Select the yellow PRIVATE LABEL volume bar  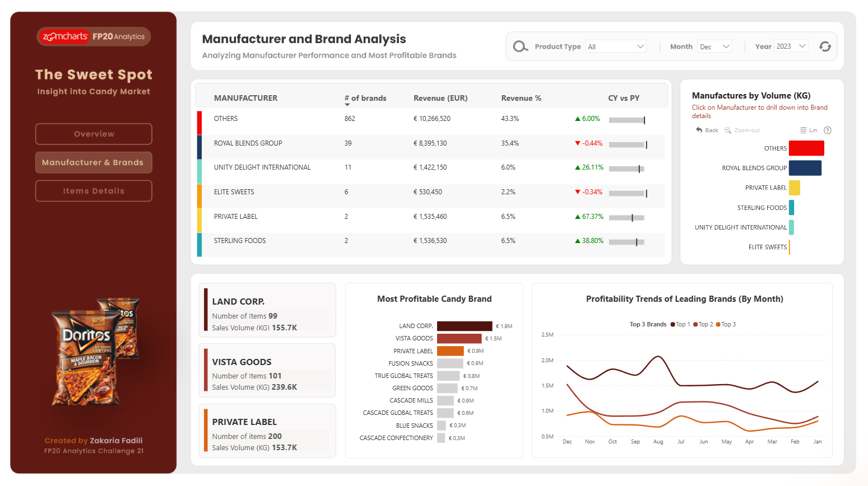(795, 188)
